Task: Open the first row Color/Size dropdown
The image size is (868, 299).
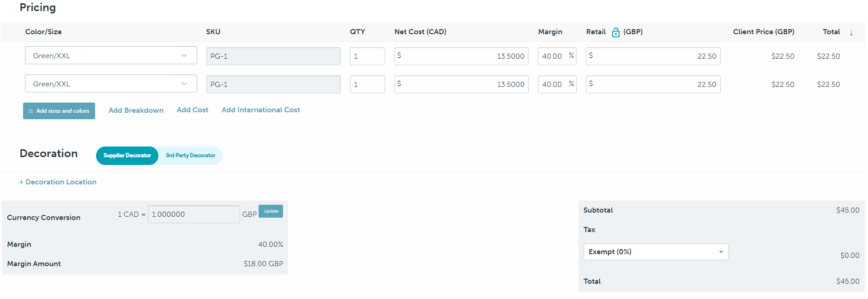Action: tap(111, 56)
